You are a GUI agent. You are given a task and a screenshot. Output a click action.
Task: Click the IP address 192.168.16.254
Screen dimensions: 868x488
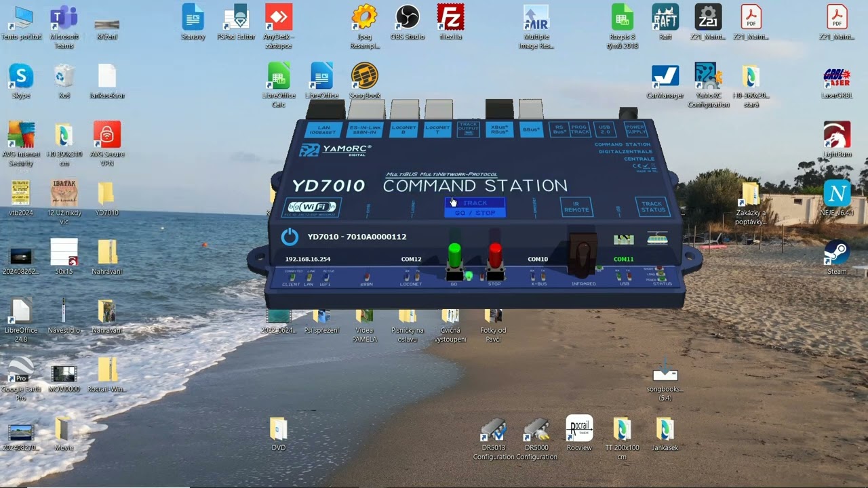tap(308, 259)
